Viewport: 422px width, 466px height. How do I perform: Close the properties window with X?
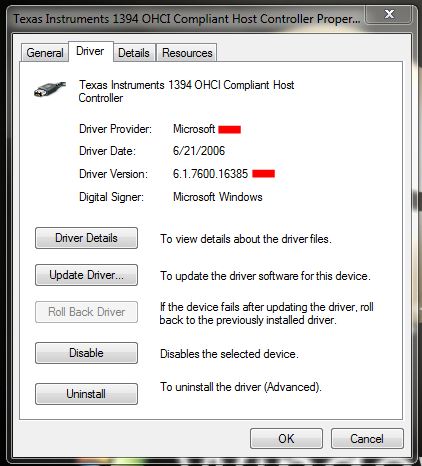389,14
